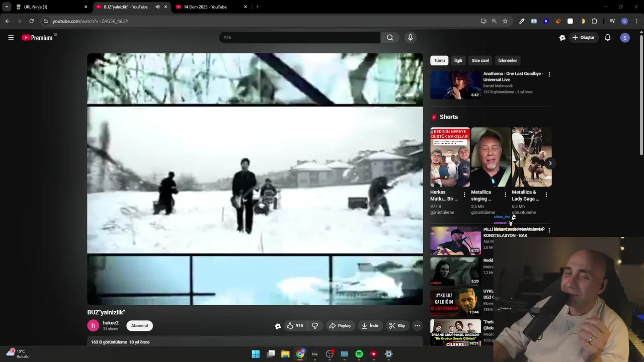Open OBS Studio from the taskbar
The height and width of the screenshot is (362, 644).
pyautogui.click(x=330, y=354)
